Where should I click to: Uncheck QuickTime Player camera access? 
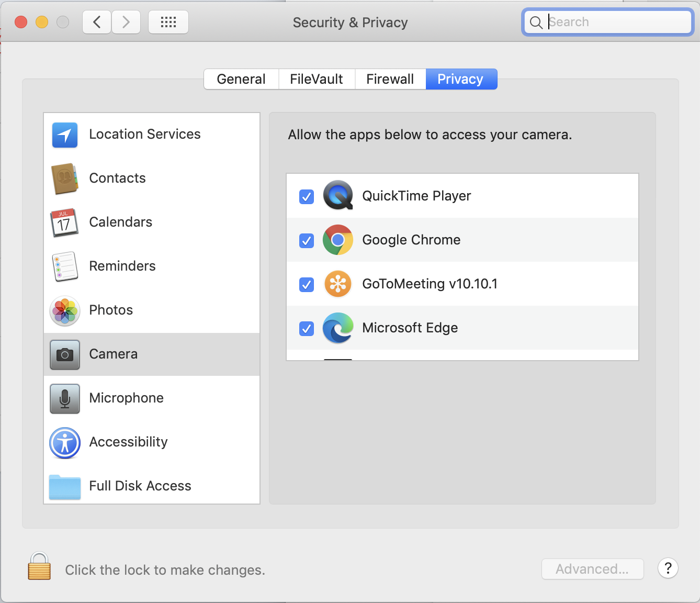click(307, 196)
